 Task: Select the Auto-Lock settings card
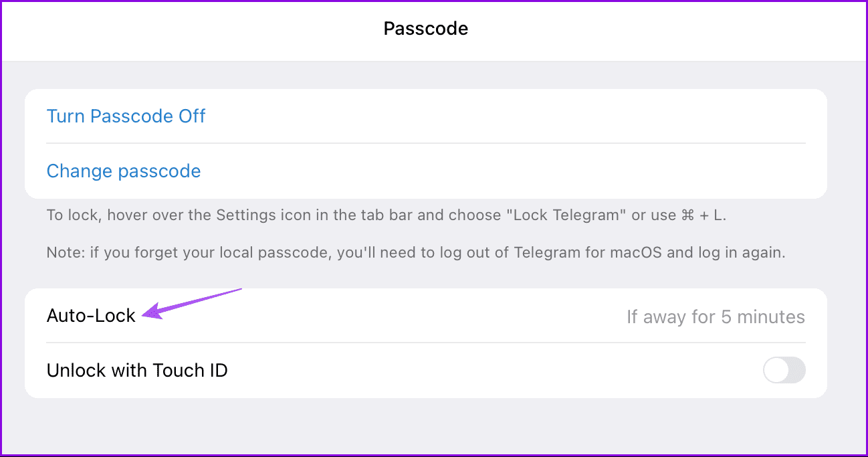point(426,343)
